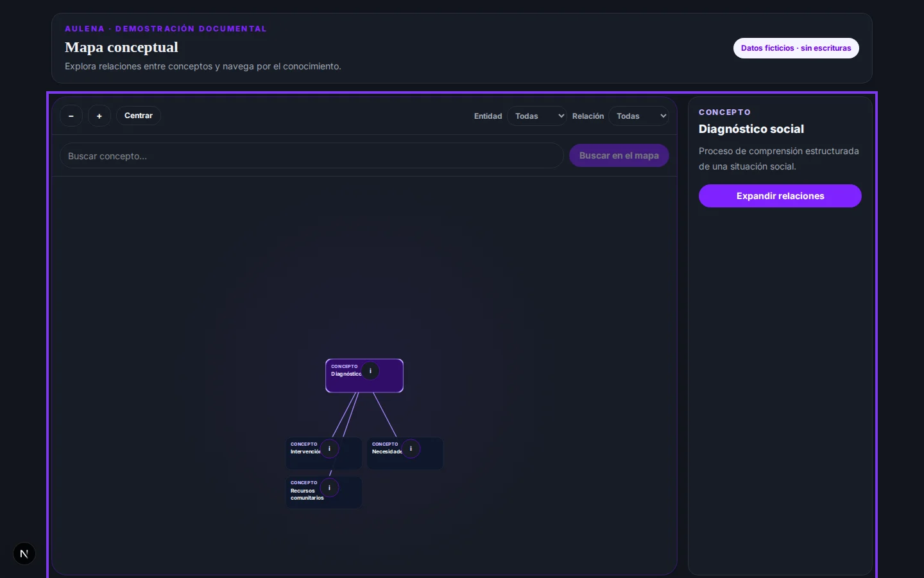Click Expandir relaciones button
The width and height of the screenshot is (924, 578).
[x=780, y=196]
